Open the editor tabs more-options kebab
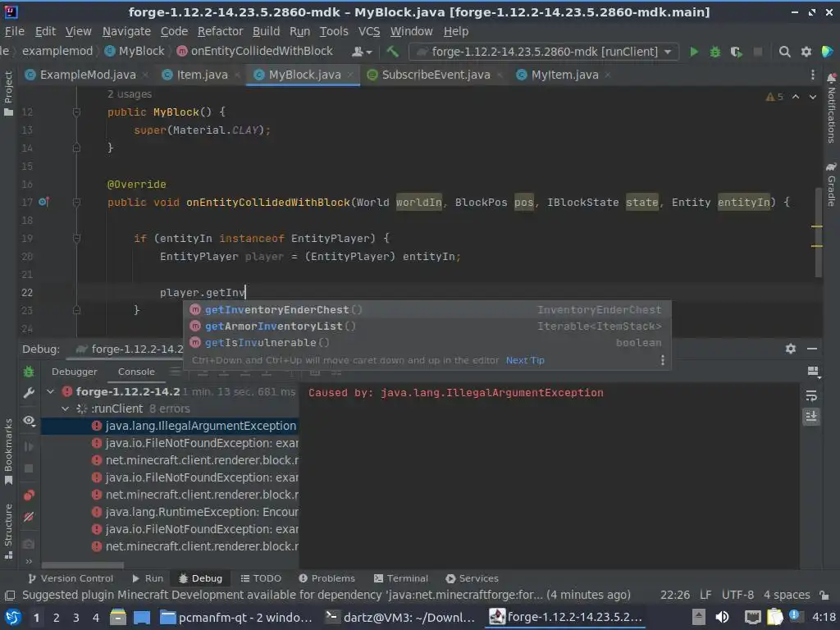 pos(812,75)
